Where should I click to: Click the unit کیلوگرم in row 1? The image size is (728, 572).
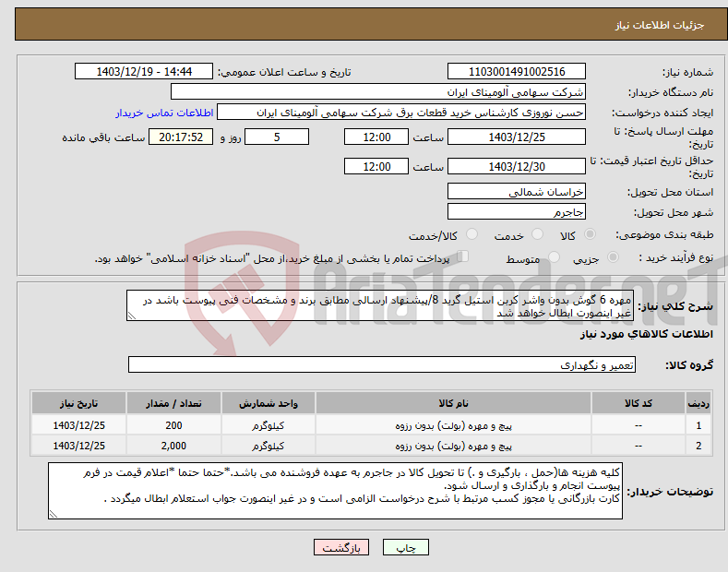[x=268, y=425]
